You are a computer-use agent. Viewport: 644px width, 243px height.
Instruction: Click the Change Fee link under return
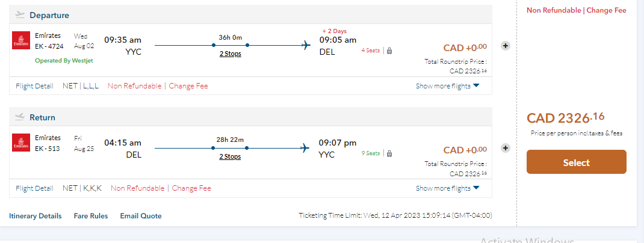(x=191, y=188)
